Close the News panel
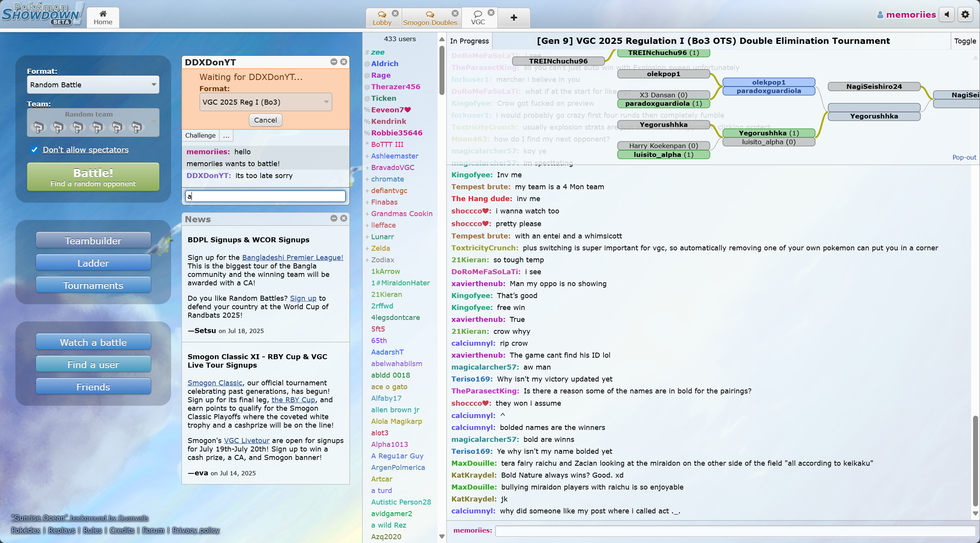This screenshot has width=980, height=543. tap(344, 218)
